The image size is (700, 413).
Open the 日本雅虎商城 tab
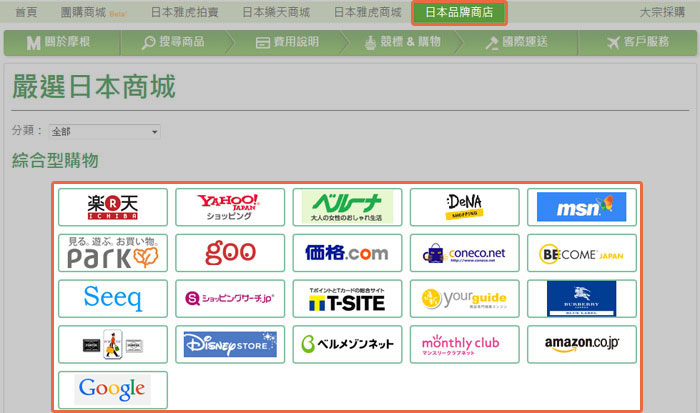pos(367,13)
